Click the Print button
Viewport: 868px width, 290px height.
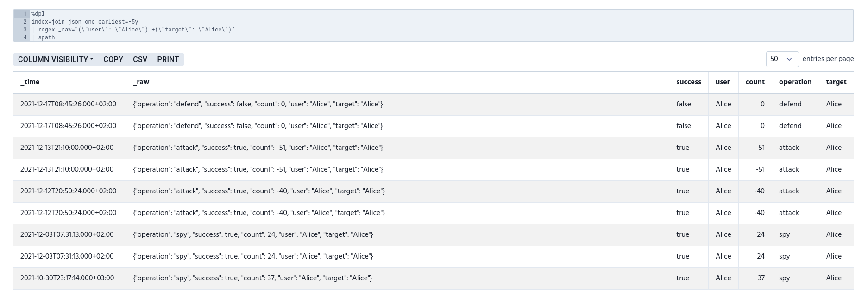pyautogui.click(x=168, y=59)
